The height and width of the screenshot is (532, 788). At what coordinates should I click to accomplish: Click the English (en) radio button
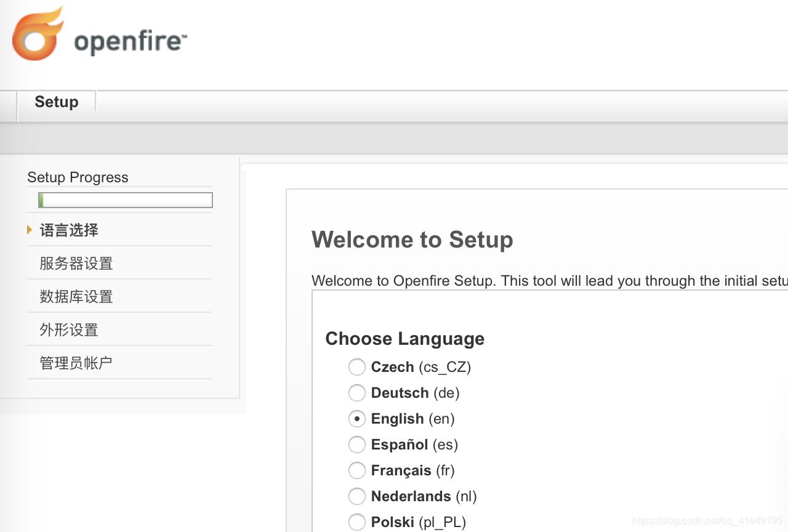click(357, 419)
